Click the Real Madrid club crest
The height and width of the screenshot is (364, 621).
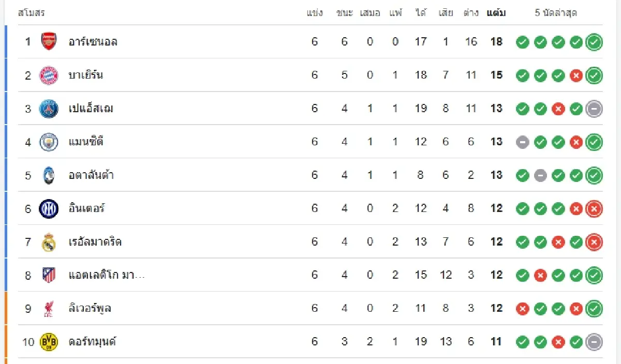[49, 242]
